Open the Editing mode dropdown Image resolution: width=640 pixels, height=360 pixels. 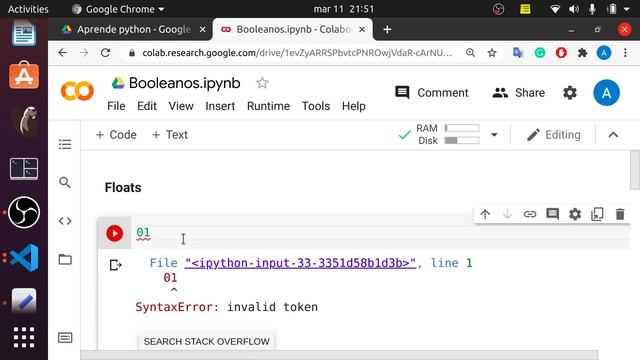(x=553, y=135)
